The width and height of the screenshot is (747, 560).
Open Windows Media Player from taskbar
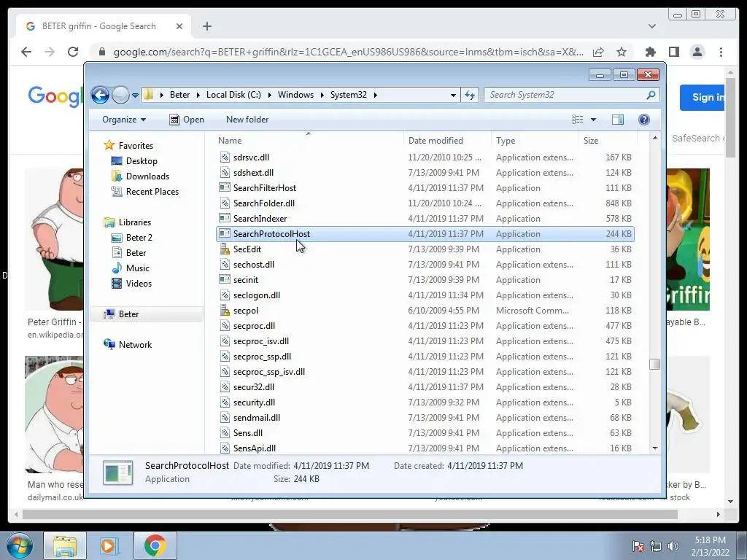coord(109,545)
